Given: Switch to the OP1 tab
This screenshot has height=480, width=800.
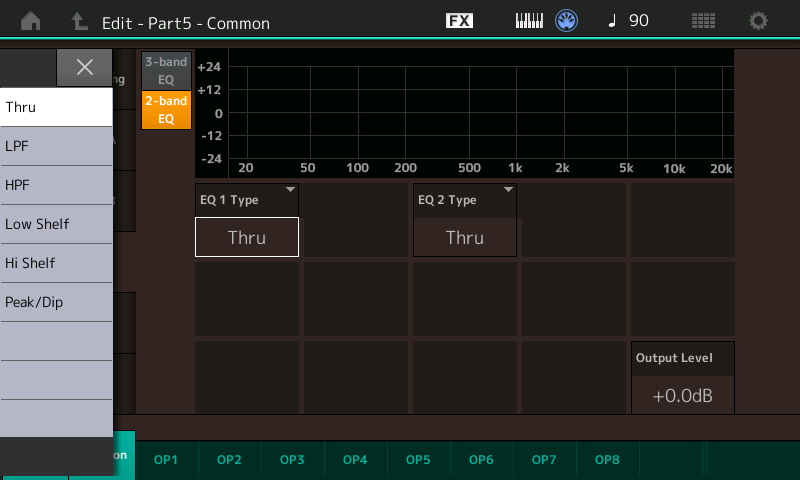Looking at the screenshot, I should pyautogui.click(x=166, y=460).
